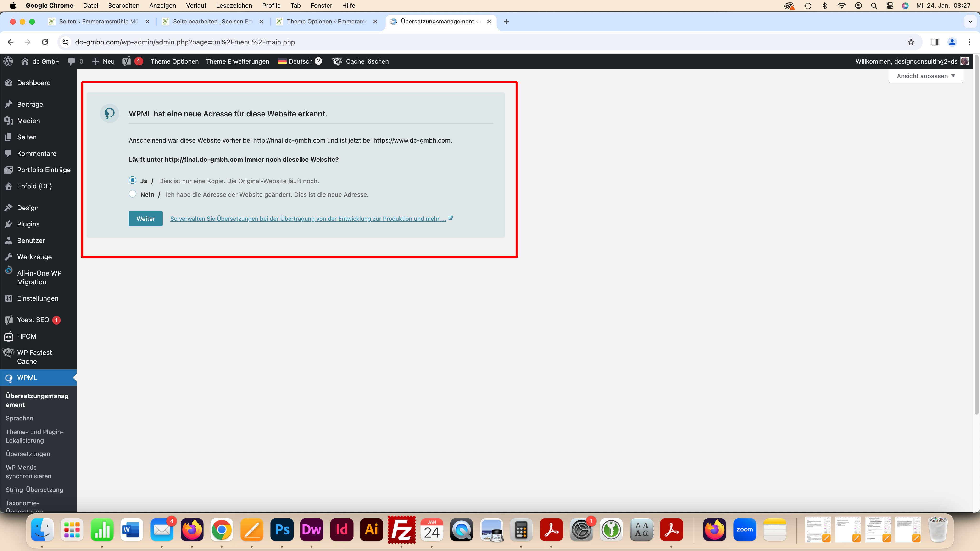Open String-Übersetzung submenu item
This screenshot has height=551, width=980.
pyautogui.click(x=34, y=489)
